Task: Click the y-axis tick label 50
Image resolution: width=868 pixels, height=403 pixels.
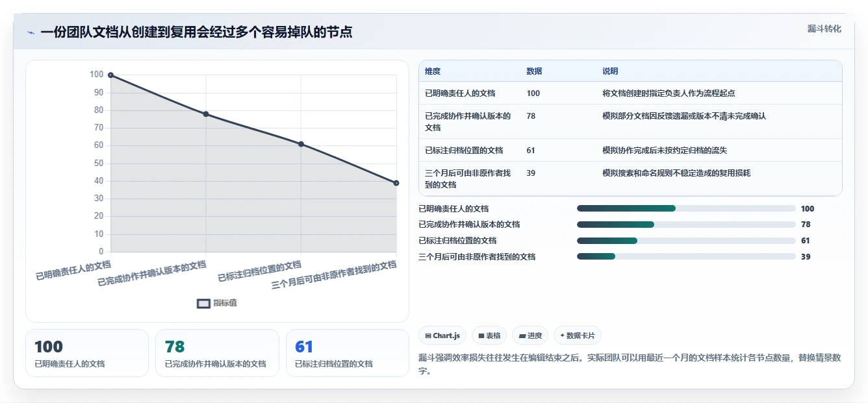Action: 99,164
